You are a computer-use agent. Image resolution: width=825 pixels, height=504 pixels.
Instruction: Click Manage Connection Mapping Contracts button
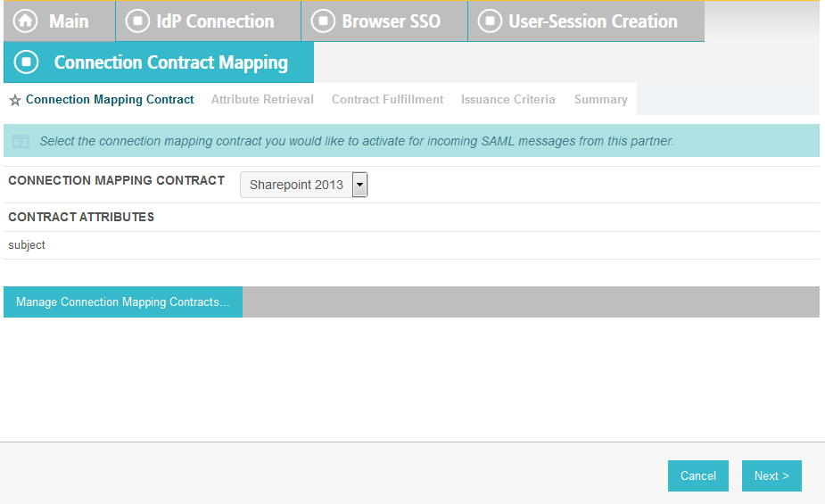point(123,302)
